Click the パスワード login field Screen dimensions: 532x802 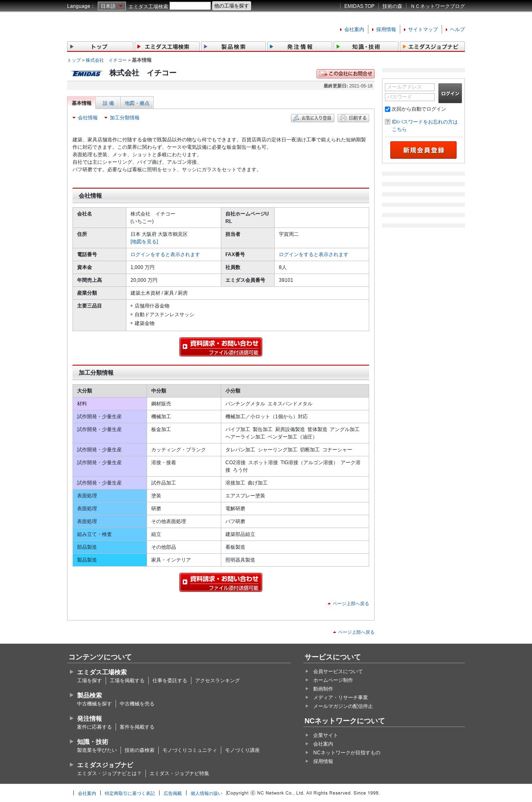point(410,97)
